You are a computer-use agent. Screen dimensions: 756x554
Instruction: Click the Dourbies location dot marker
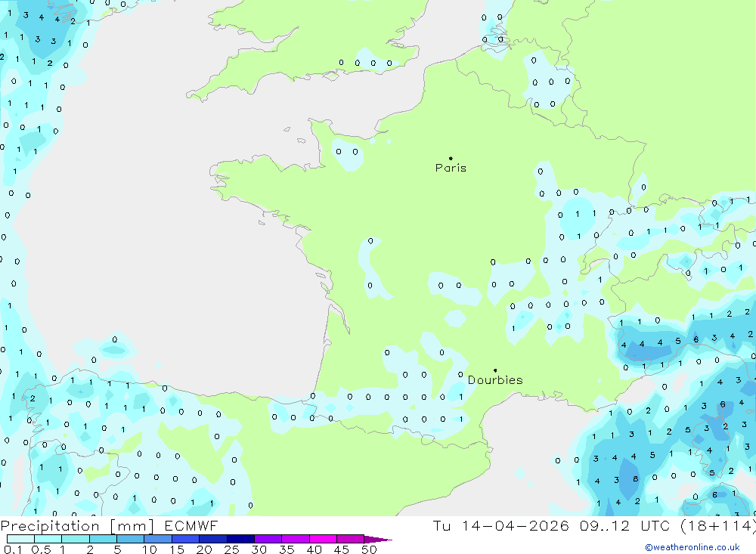(x=495, y=370)
